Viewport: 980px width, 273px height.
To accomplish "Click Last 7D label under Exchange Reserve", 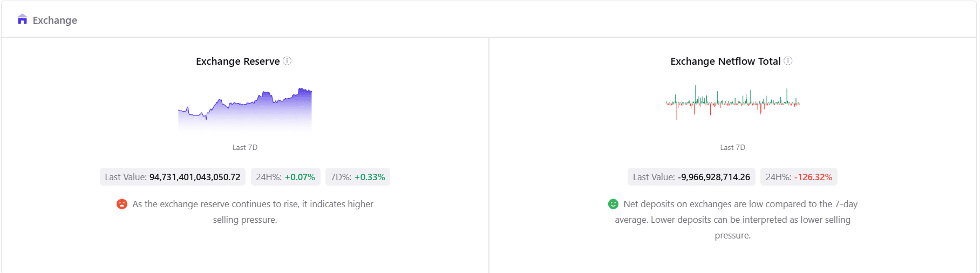I will [x=245, y=147].
